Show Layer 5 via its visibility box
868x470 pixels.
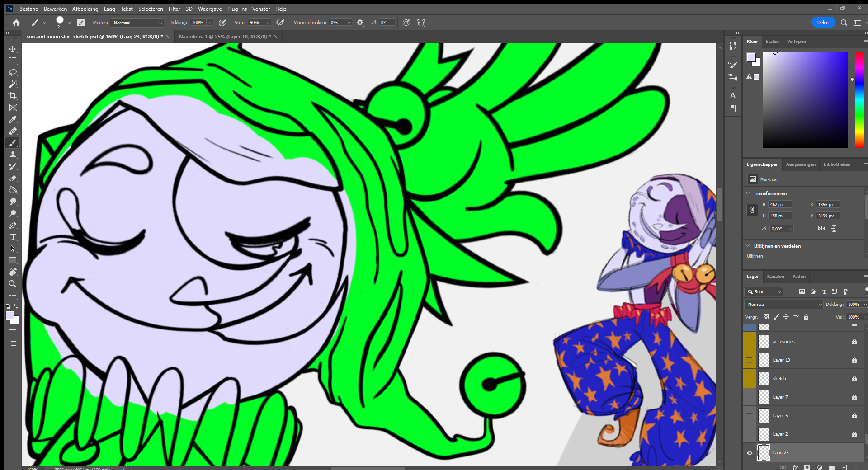coord(750,416)
